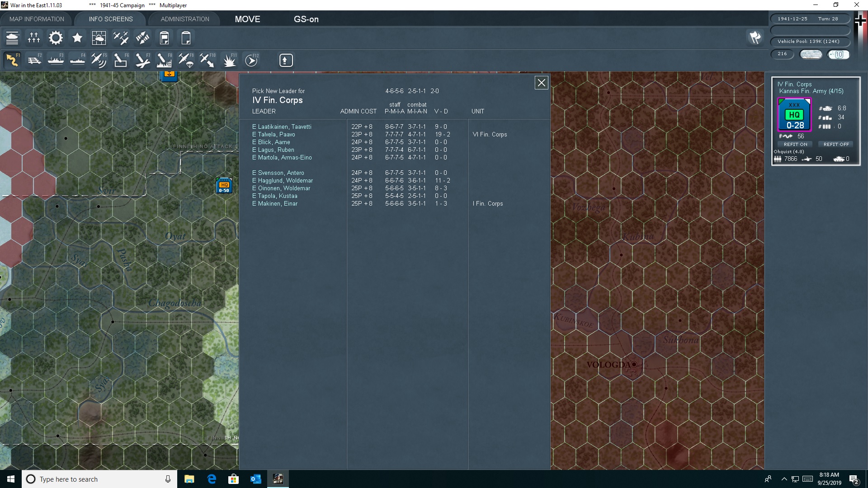868x488 pixels.
Task: Set REFIT OFF for IV Fin. Corps
Action: 835,144
